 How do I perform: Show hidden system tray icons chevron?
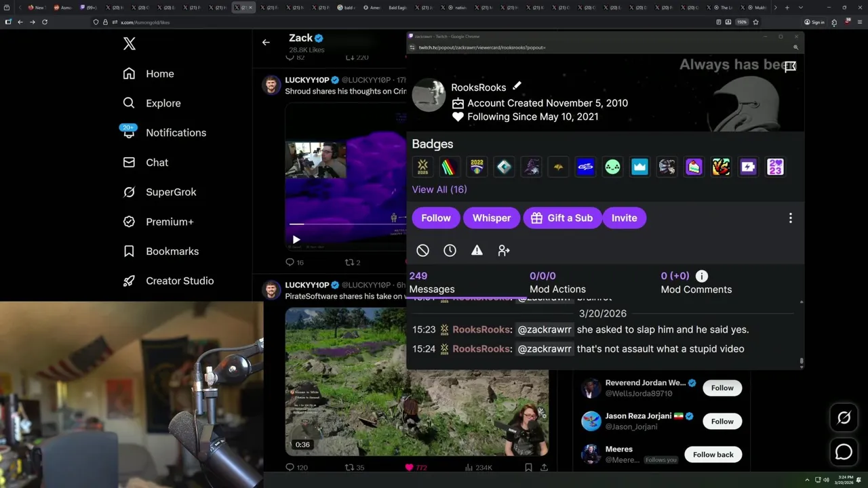point(807,480)
